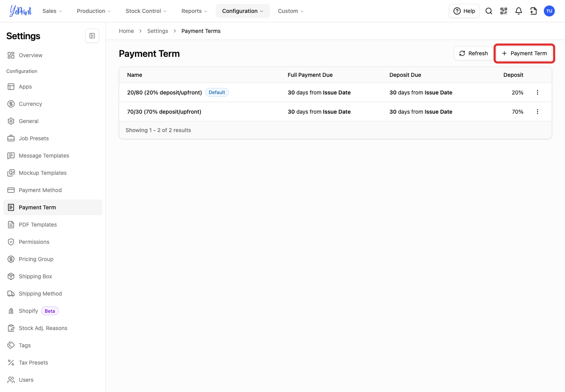Viewport: 565px width, 392px height.
Task: Collapse the Settings sidebar panel
Action: tap(92, 36)
